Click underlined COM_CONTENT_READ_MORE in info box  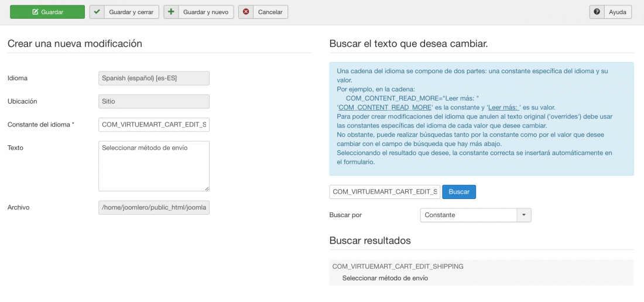pyautogui.click(x=385, y=108)
